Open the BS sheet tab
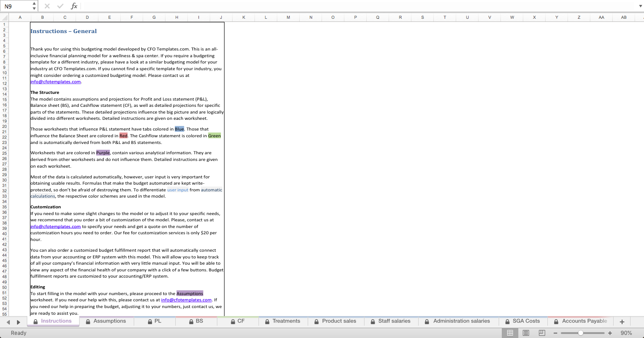The image size is (644, 338). point(196,321)
